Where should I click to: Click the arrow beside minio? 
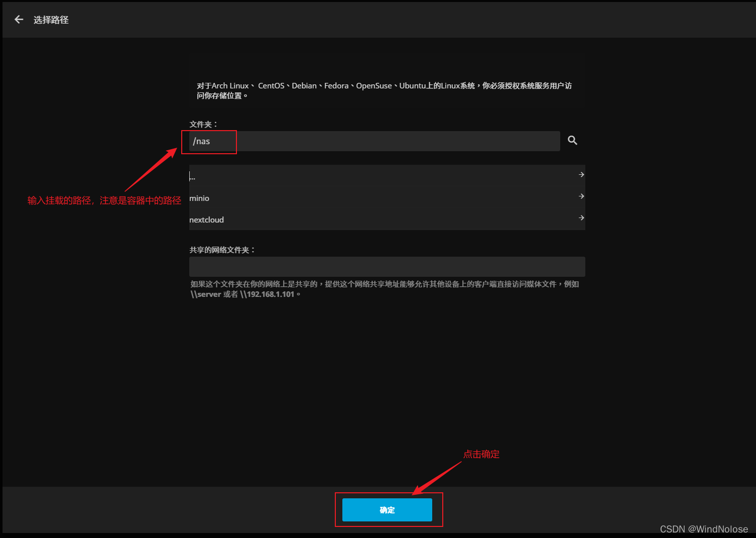pyautogui.click(x=581, y=196)
